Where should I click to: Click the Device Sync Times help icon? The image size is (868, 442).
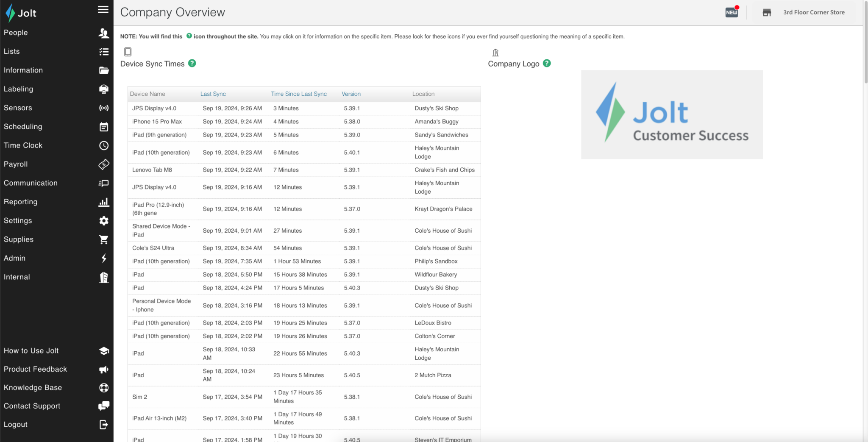coord(192,63)
